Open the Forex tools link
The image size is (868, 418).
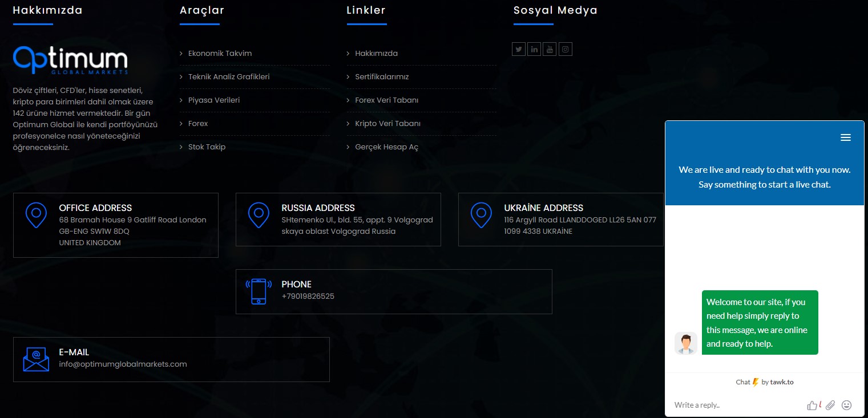[198, 124]
